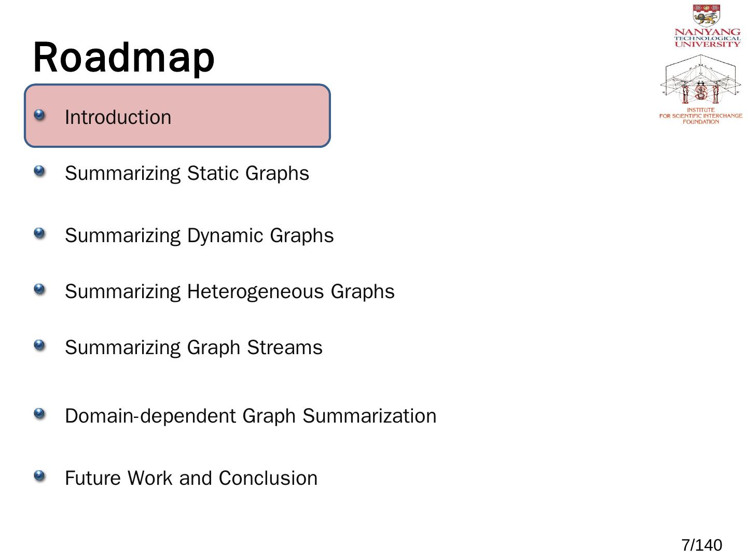Click the Institute for Scientific Interchange Foundation caption
Screen dimensions: 747x560
701,116
